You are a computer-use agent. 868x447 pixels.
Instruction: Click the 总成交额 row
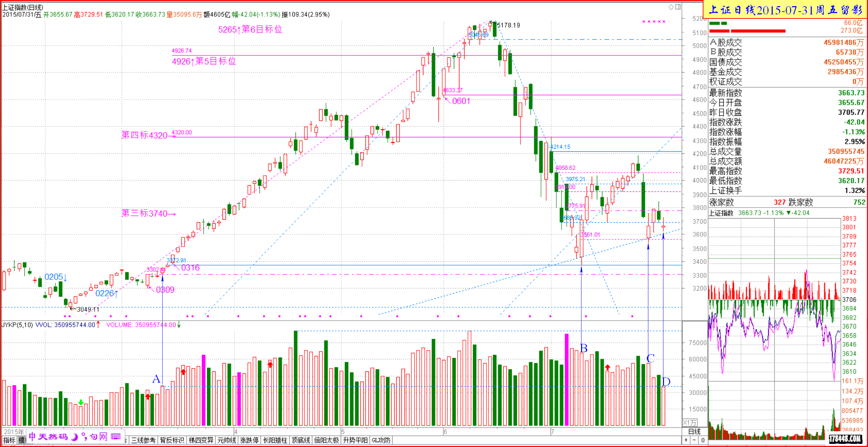tap(786, 161)
